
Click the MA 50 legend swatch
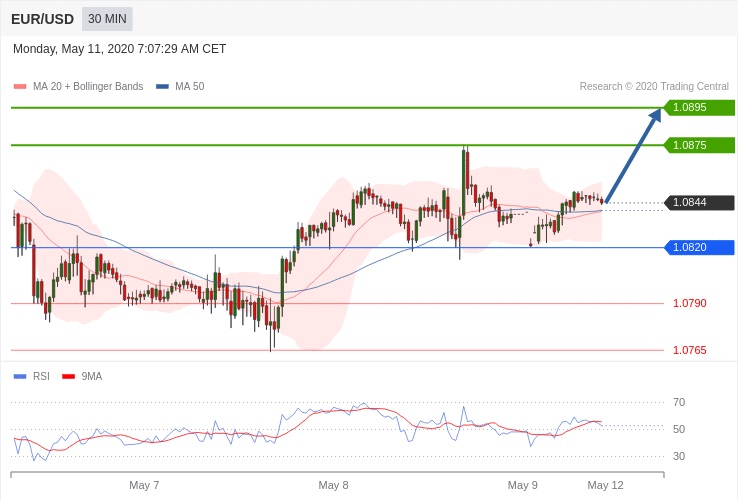pyautogui.click(x=162, y=87)
